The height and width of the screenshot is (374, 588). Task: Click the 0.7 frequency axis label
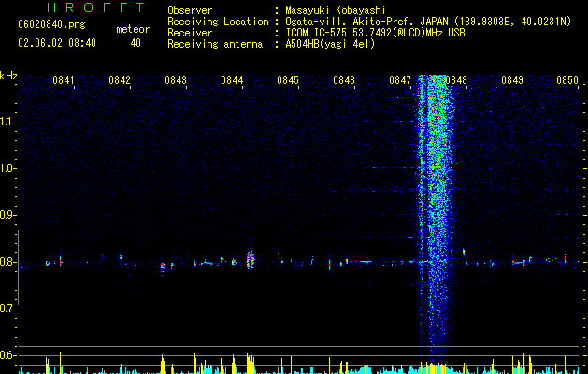pos(7,309)
